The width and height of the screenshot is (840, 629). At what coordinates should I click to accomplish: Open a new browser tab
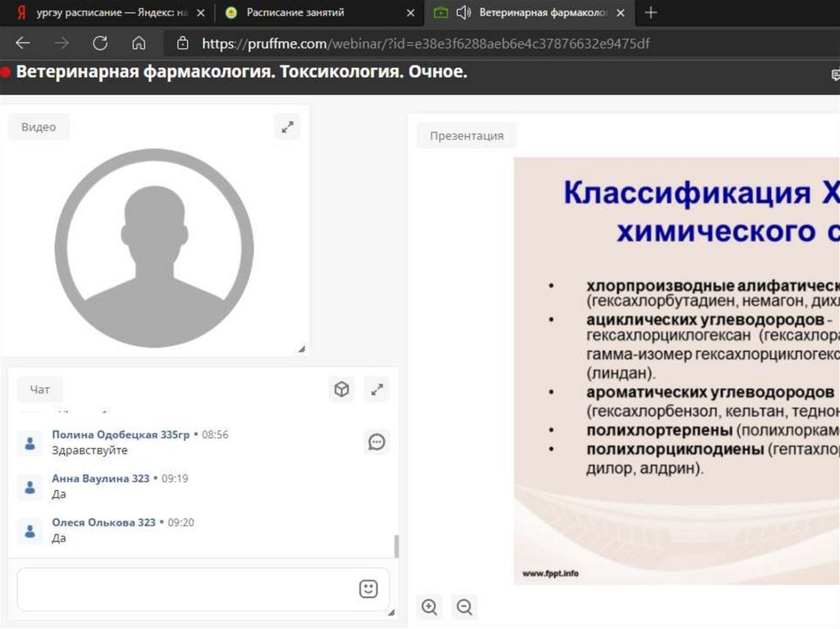(x=651, y=12)
